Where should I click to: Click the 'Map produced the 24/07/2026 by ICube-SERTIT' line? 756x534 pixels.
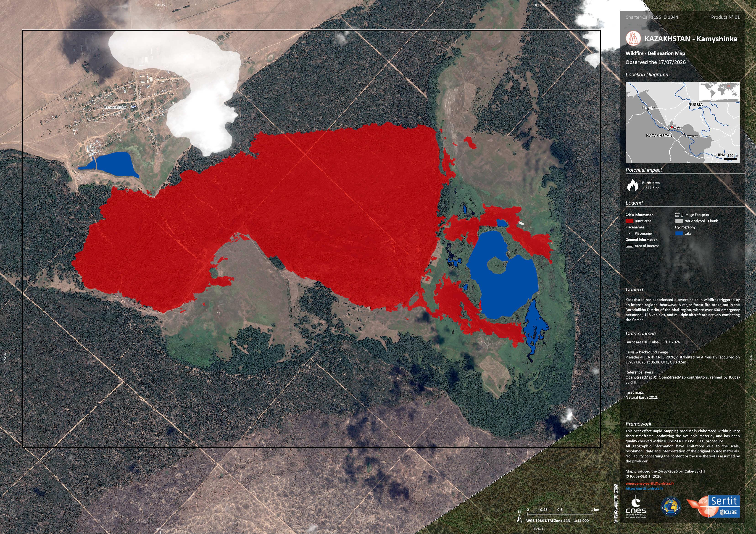tap(665, 471)
